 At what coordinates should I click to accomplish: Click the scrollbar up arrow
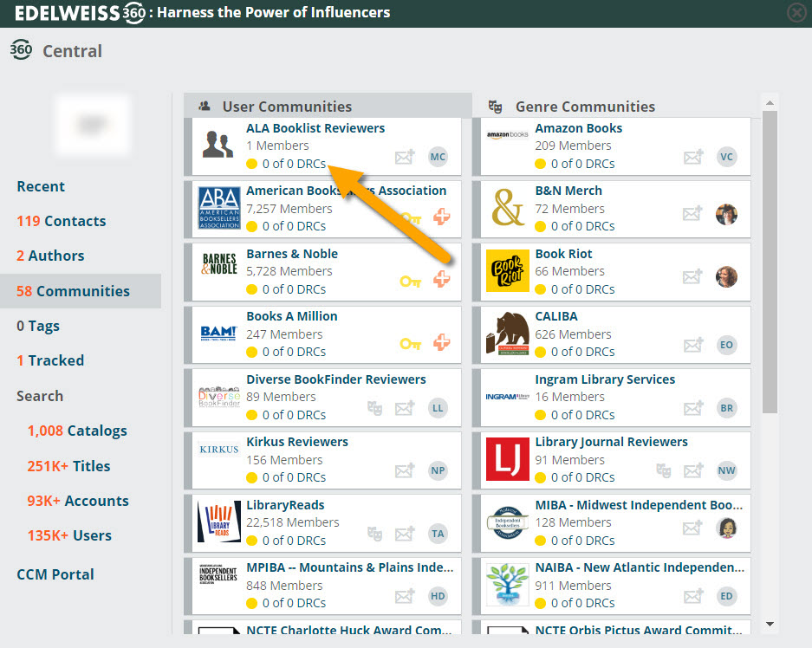pos(770,103)
